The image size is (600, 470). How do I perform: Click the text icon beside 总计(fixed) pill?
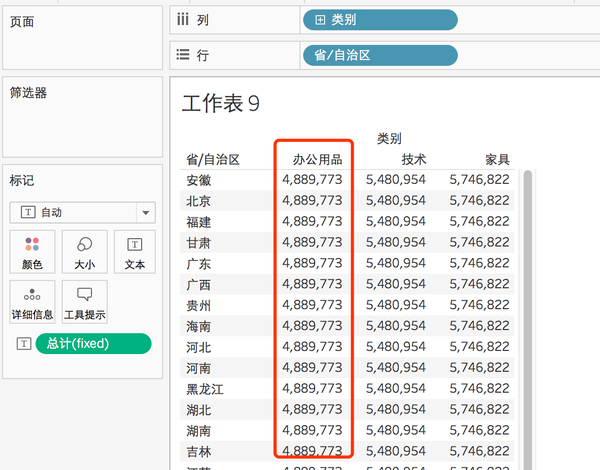point(24,344)
